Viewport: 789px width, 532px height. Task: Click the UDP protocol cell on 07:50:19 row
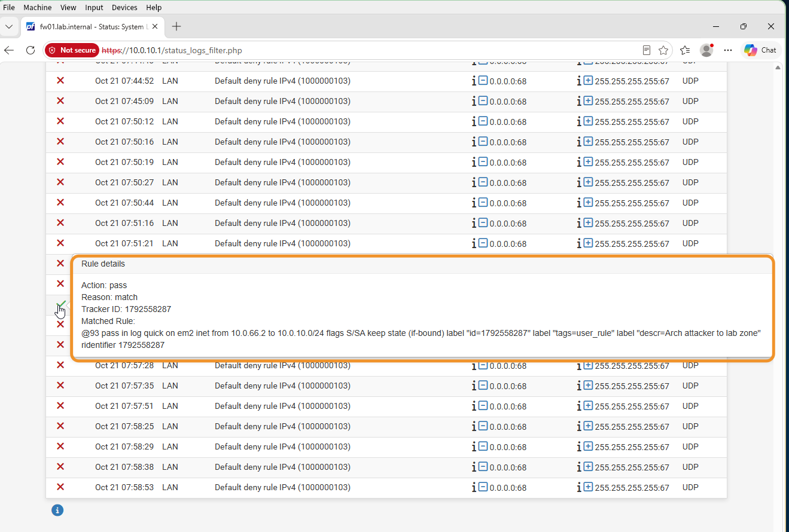(x=690, y=162)
